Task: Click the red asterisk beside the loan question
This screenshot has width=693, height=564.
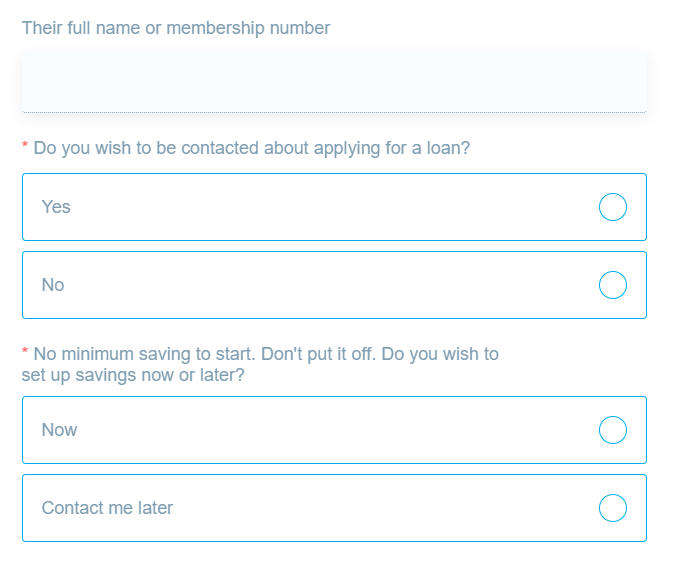Action: 25,145
